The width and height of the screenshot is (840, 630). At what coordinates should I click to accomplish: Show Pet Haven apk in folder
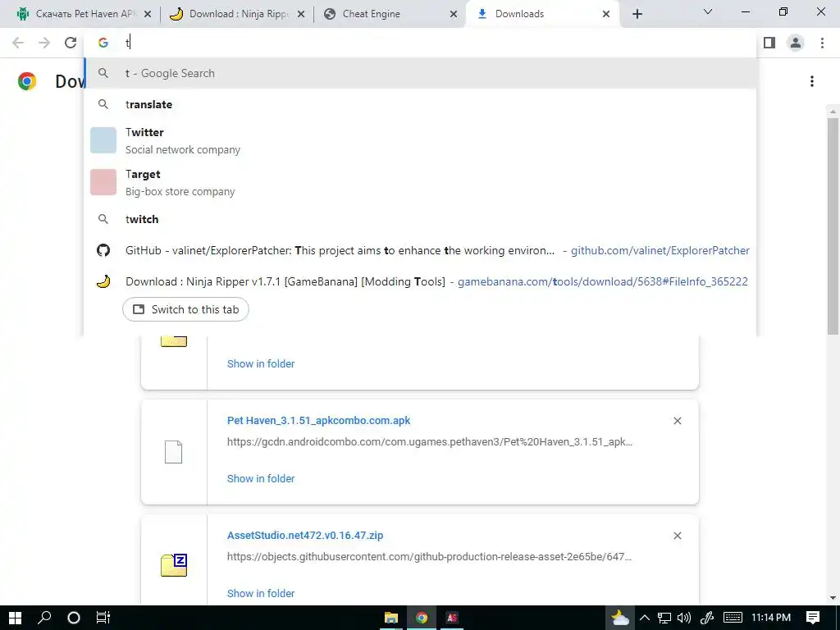click(x=261, y=478)
